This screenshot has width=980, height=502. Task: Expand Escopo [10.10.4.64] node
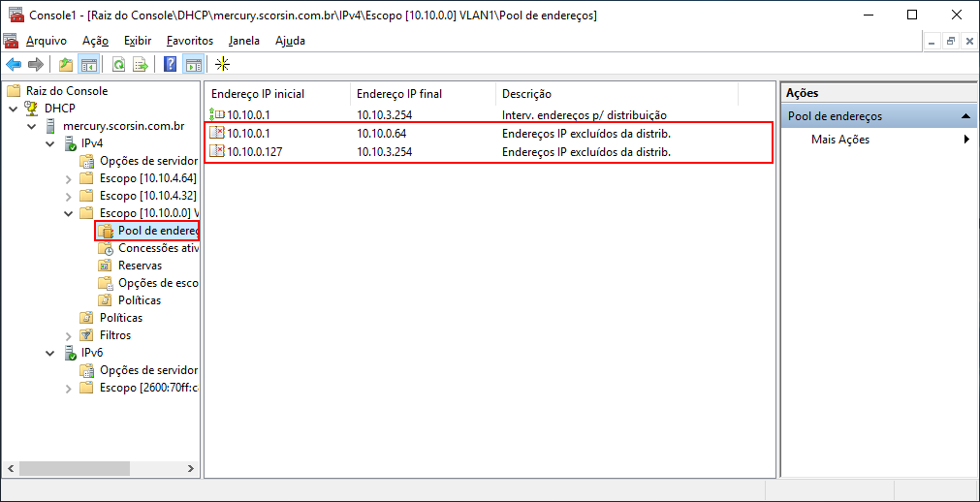(69, 178)
